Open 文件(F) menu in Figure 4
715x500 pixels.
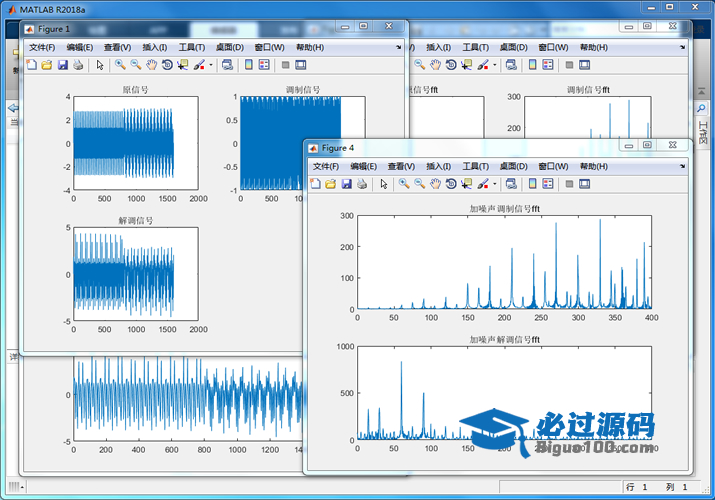coord(326,166)
